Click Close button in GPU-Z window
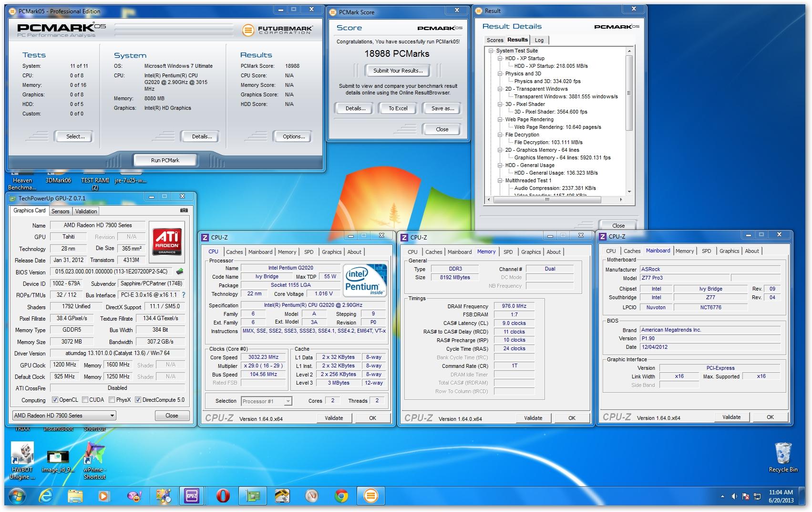 [172, 416]
